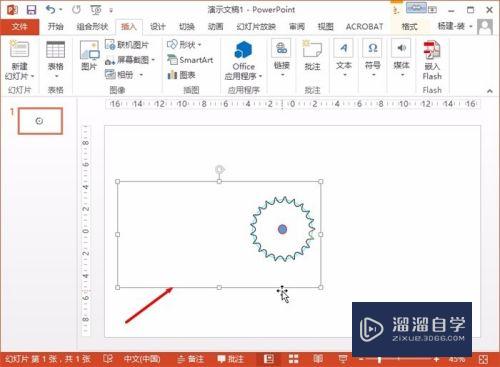The height and width of the screenshot is (367, 500).
Task: Toggle the 批注 (Comments) pane in status bar
Action: click(230, 359)
